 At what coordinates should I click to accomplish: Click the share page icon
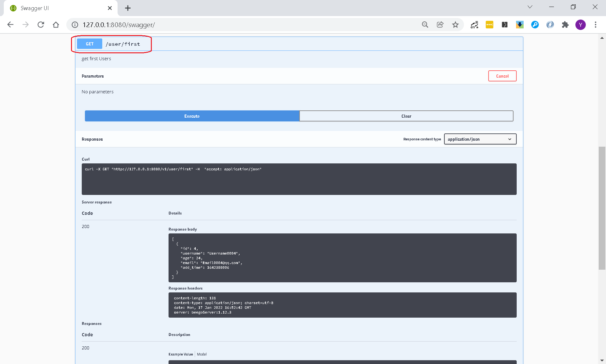(x=440, y=25)
